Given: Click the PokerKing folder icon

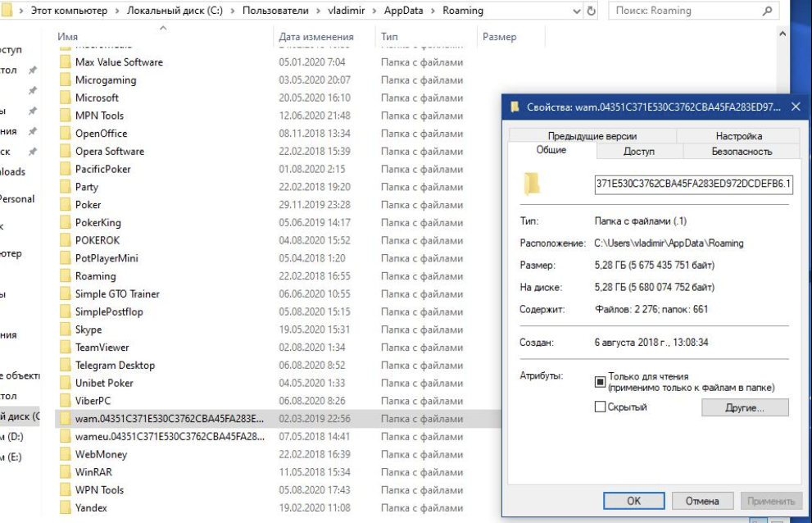Looking at the screenshot, I should point(66,222).
